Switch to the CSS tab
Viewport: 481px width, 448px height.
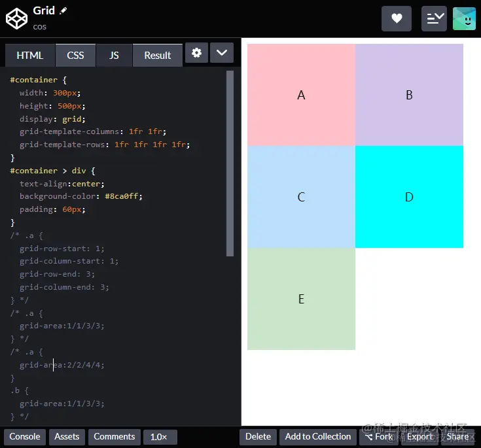coord(75,56)
